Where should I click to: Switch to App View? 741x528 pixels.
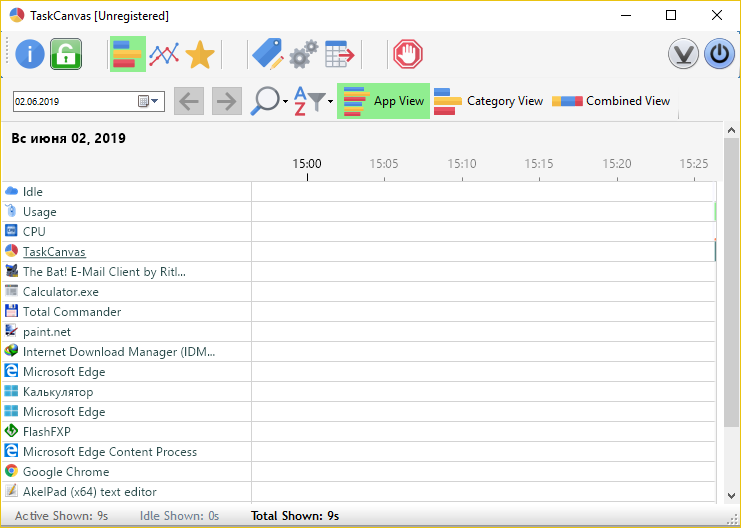point(383,101)
